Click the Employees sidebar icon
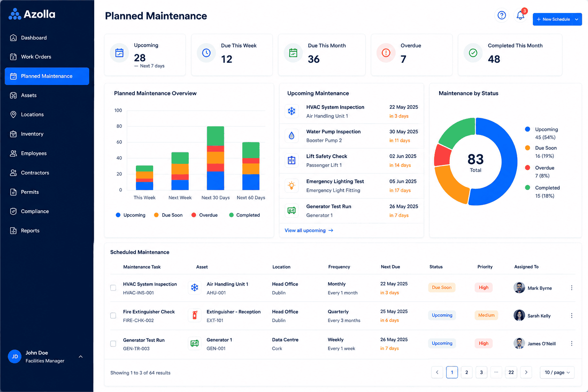The image size is (588, 392). click(13, 153)
